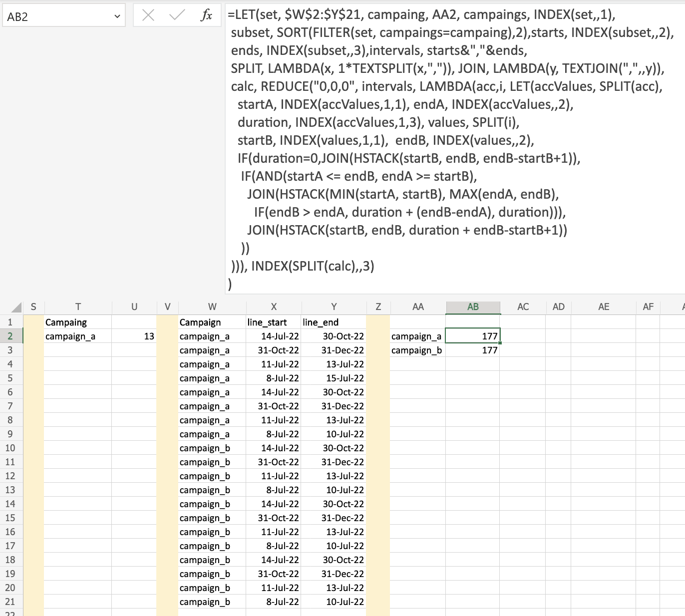Viewport: 685px width, 616px height.
Task: Click campaign_a in row 9 column W
Action: point(212,434)
